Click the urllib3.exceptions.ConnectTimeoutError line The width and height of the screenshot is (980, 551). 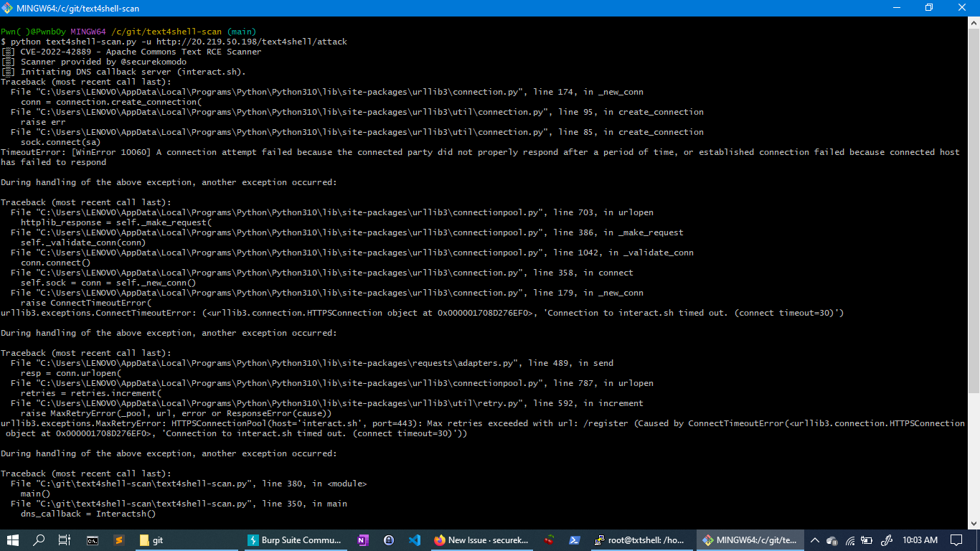point(422,313)
